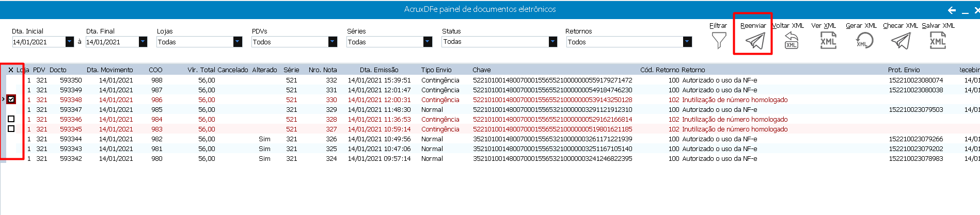This screenshot has height=215, width=980.
Task: Click the Filtrar funnel icon
Action: click(x=719, y=40)
